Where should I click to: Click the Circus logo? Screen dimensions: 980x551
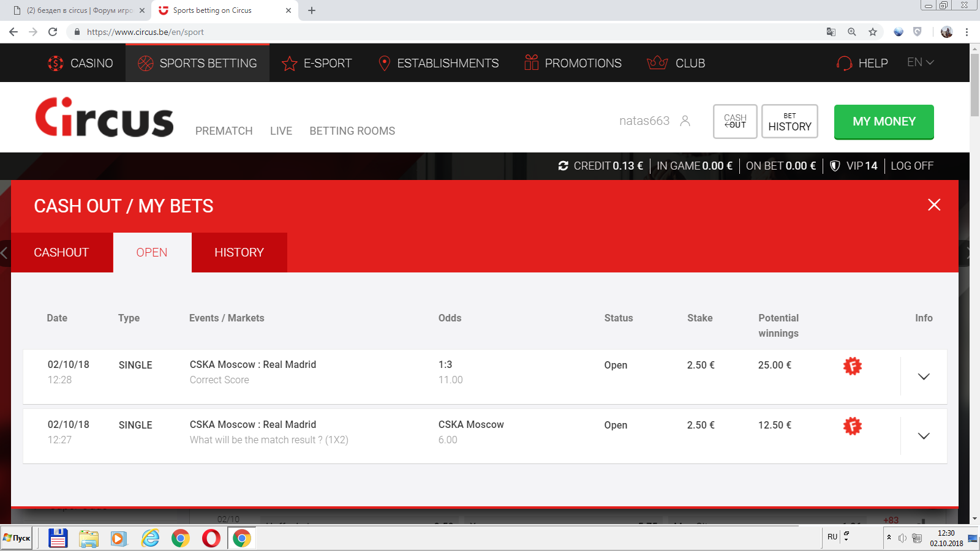104,117
